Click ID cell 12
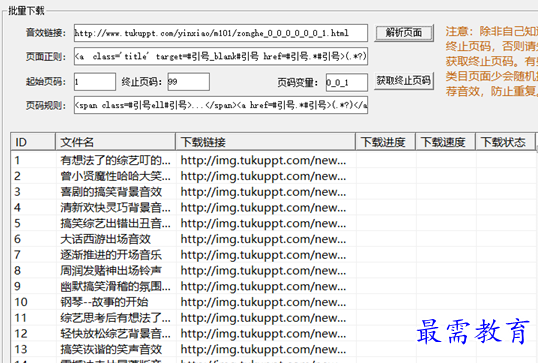The image size is (538, 363). (21, 334)
